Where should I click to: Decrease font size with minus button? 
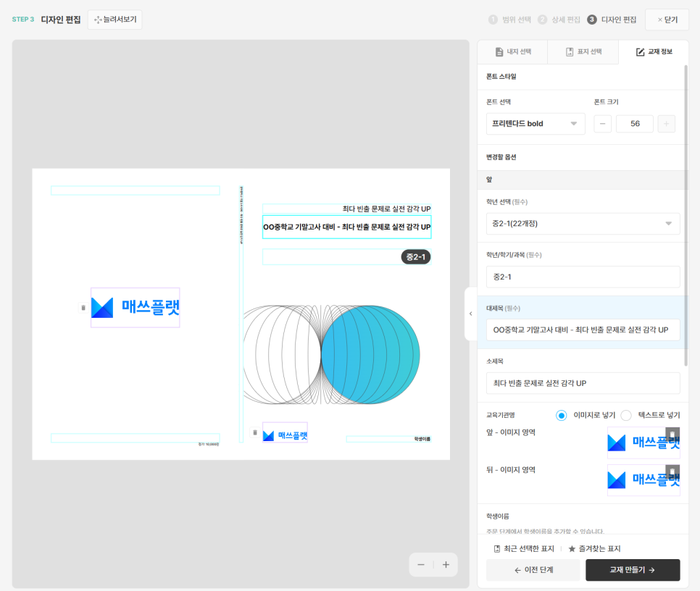pos(602,124)
